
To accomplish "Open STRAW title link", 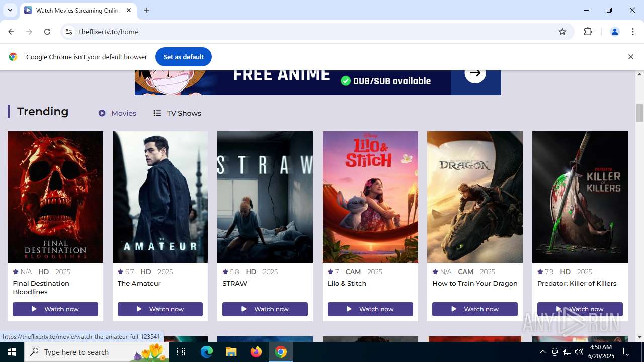I will (x=235, y=283).
